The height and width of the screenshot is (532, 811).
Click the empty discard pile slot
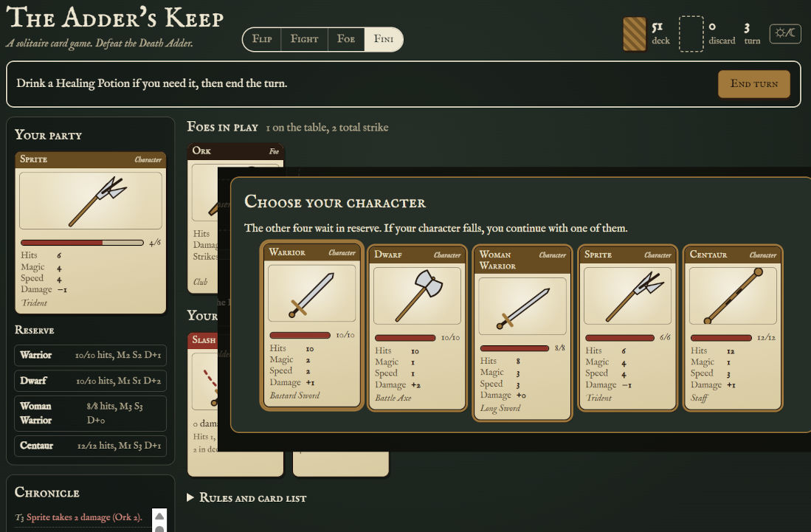[x=691, y=34]
